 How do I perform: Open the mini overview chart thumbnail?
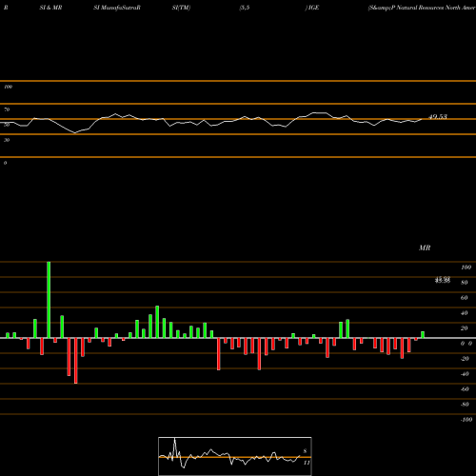point(235,456)
